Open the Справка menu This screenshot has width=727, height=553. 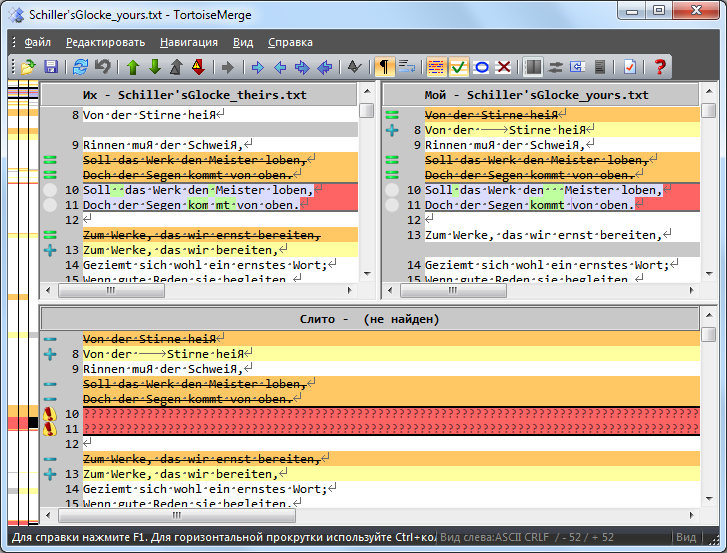click(290, 42)
